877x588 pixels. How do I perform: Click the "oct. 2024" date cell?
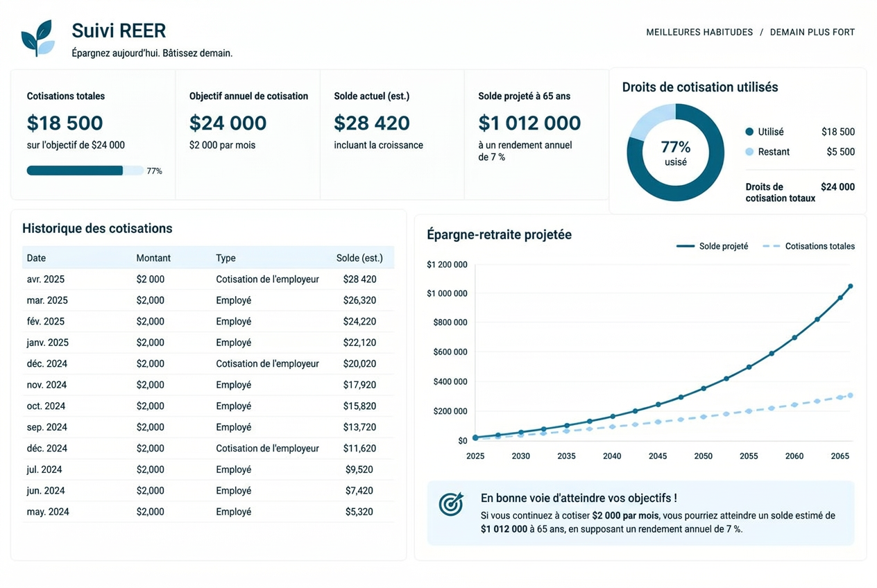(x=46, y=406)
